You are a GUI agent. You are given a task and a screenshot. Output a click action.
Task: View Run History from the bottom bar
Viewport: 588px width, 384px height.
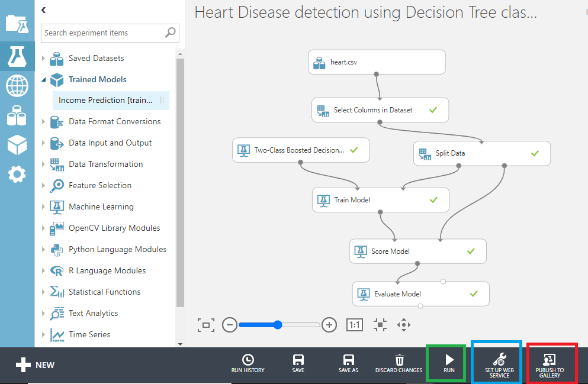pyautogui.click(x=248, y=362)
